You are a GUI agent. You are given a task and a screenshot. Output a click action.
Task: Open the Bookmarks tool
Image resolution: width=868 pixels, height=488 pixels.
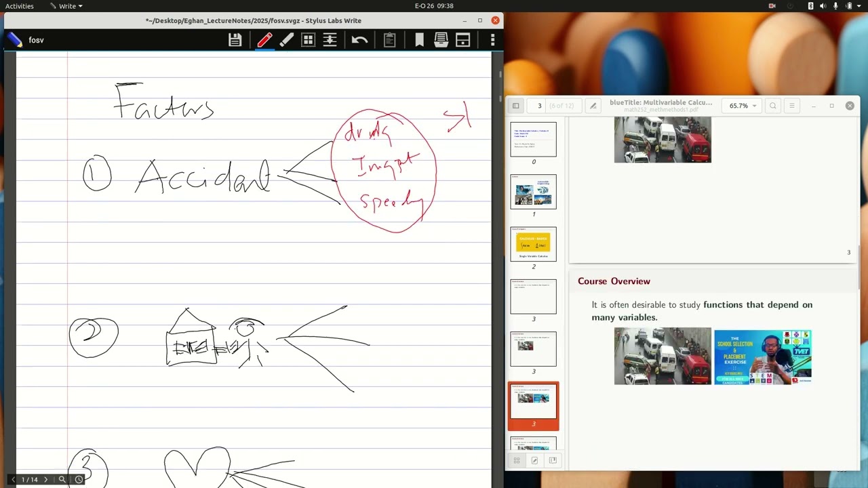tap(419, 40)
